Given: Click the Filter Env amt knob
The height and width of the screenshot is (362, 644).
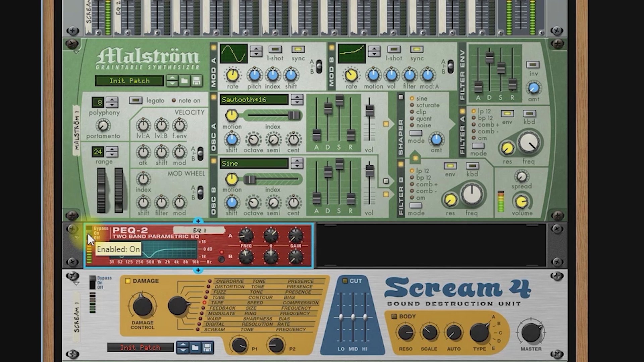Looking at the screenshot, I should pos(534,88).
